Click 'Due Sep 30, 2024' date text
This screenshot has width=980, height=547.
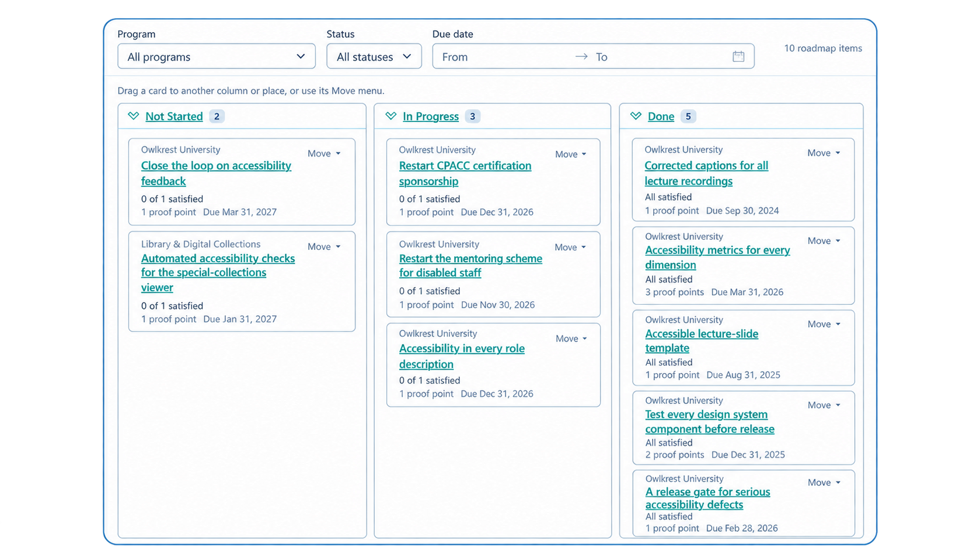coord(742,211)
